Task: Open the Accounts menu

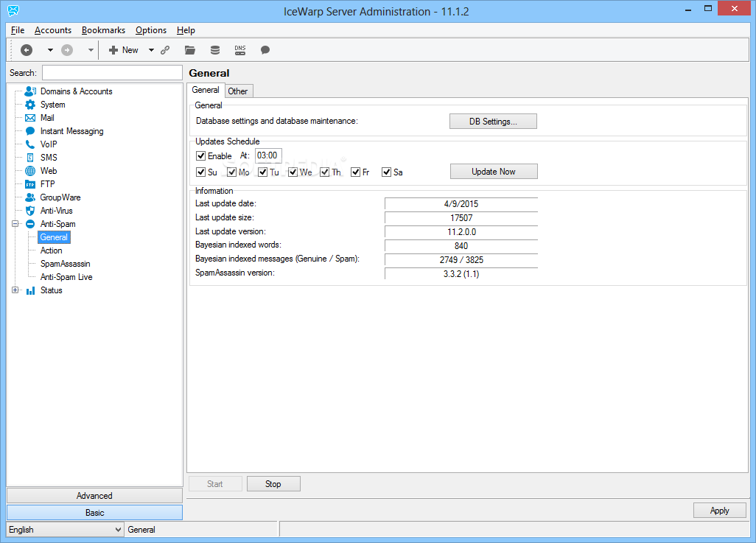Action: pyautogui.click(x=53, y=30)
